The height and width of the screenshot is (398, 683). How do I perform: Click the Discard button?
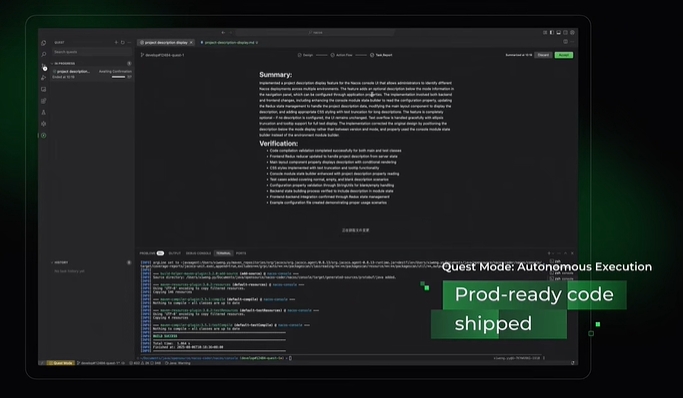543,55
